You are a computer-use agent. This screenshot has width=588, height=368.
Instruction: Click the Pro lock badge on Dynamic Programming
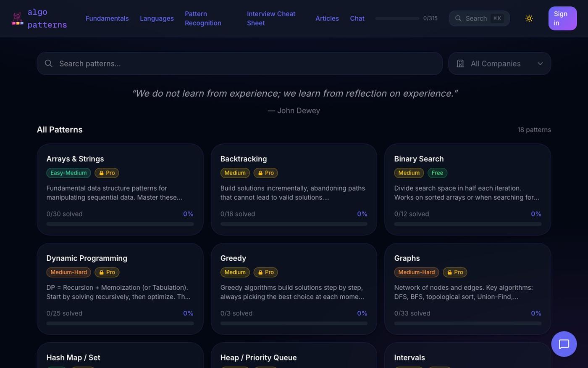(107, 272)
